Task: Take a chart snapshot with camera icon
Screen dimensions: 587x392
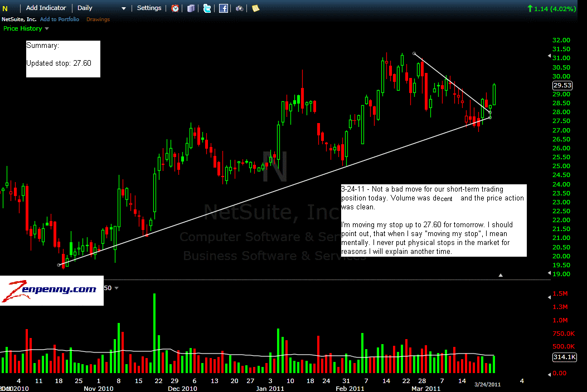Action: coord(240,8)
